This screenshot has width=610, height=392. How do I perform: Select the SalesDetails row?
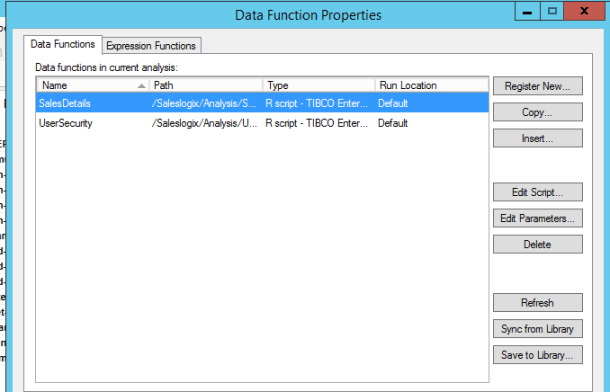pyautogui.click(x=262, y=103)
